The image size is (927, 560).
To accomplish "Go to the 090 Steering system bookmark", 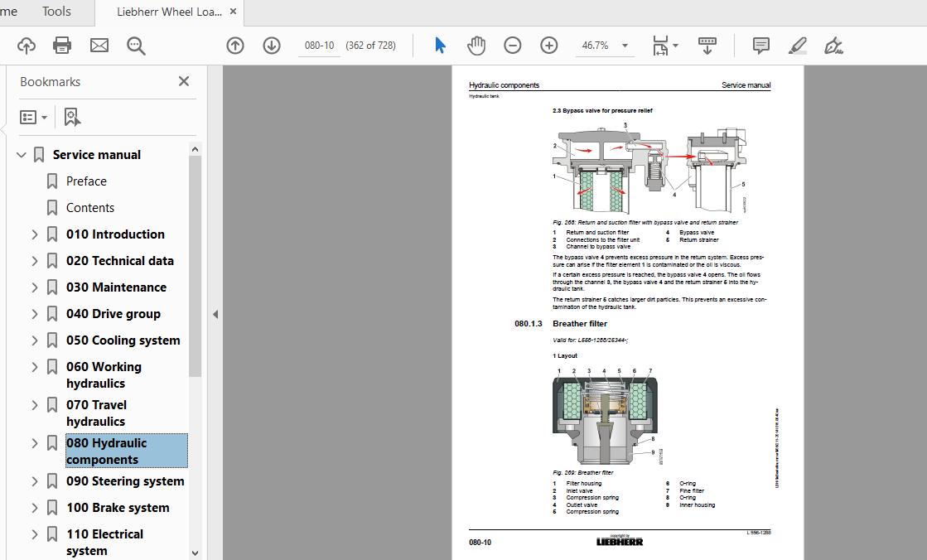I will tap(125, 480).
